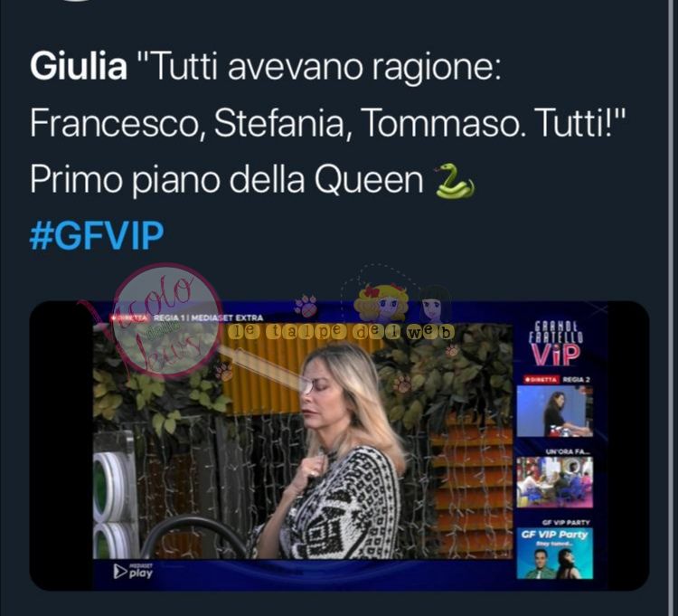
Task: Click the bold name Giulia
Action: click(x=79, y=68)
